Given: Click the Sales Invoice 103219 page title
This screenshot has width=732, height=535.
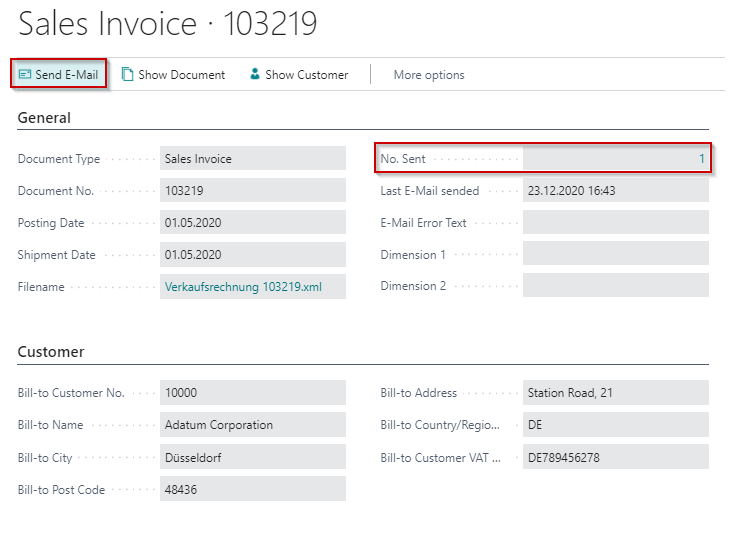Looking at the screenshot, I should tap(168, 24).
